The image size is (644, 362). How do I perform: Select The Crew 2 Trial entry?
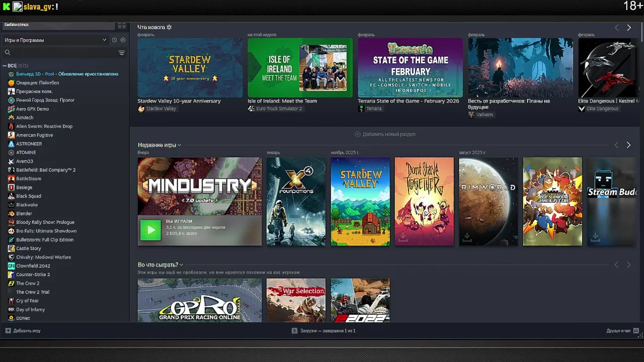(x=33, y=292)
